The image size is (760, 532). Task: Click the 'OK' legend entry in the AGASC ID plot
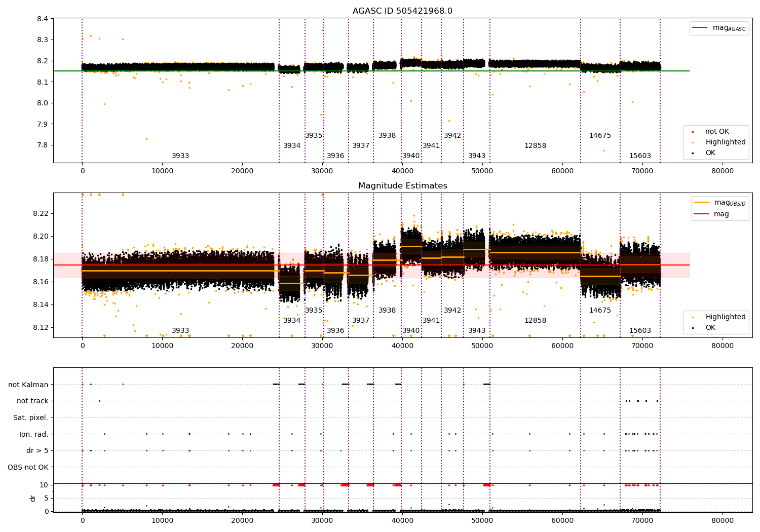[x=710, y=153]
